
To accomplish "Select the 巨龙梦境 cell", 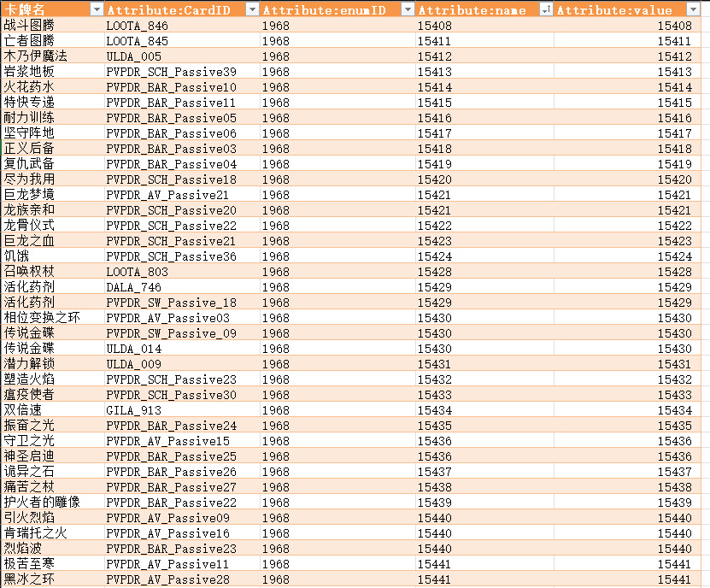I will [52, 195].
